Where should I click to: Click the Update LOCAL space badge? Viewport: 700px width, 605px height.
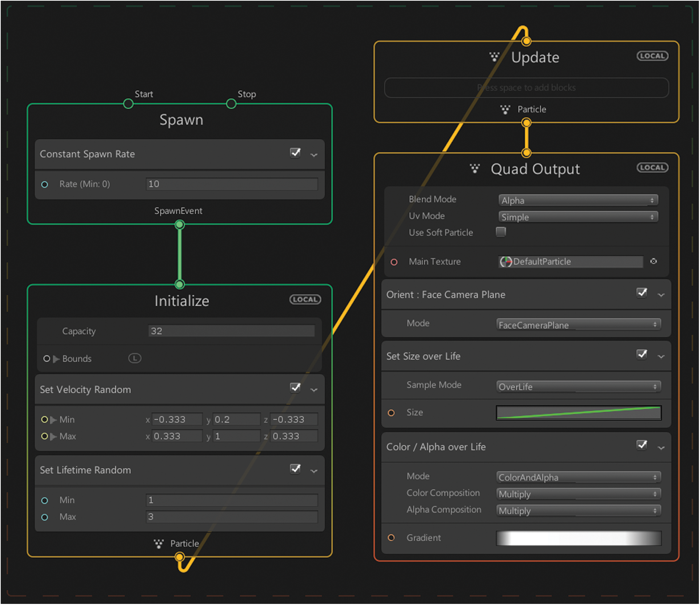[652, 56]
